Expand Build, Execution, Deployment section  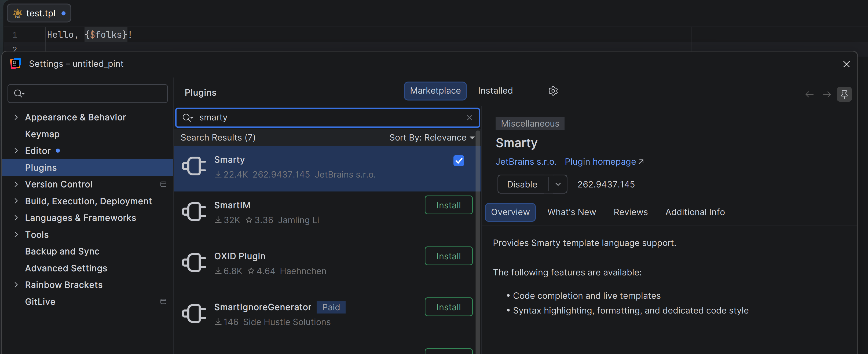click(x=16, y=201)
